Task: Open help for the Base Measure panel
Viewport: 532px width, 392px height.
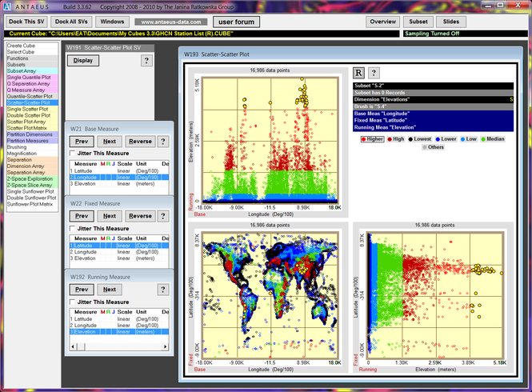Action: click(x=163, y=142)
